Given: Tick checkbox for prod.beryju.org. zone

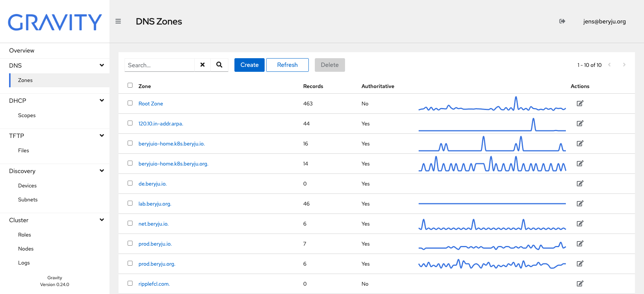Looking at the screenshot, I should point(130,263).
